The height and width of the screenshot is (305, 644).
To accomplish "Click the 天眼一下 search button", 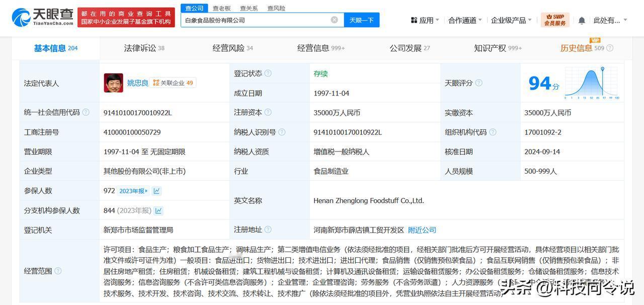I will (x=362, y=20).
